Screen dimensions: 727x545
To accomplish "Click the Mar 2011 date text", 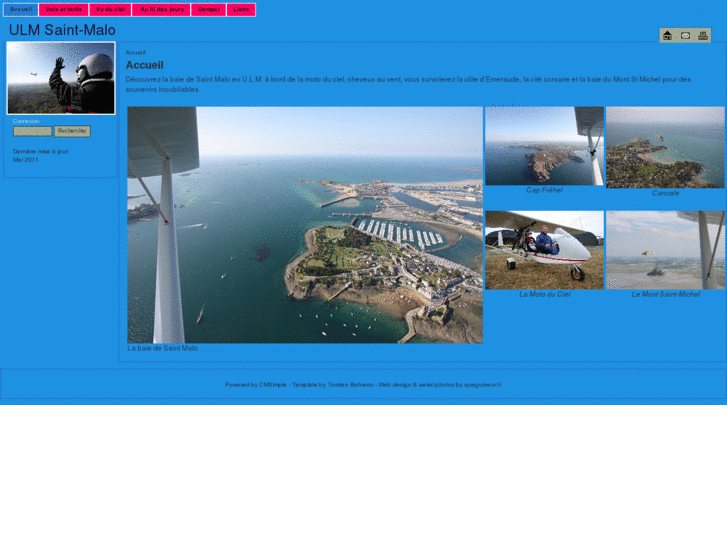I will tap(26, 160).
